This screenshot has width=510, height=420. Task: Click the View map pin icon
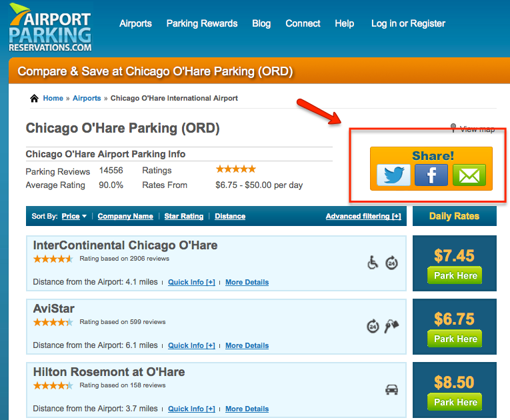coord(453,128)
